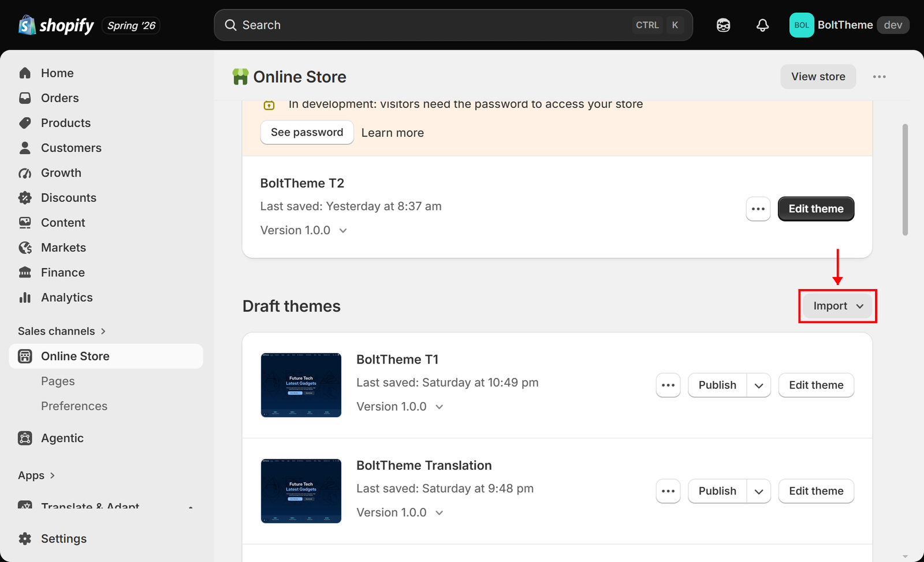Screen dimensions: 924x562
Task: Click the BOL account avatar
Action: pos(802,25)
